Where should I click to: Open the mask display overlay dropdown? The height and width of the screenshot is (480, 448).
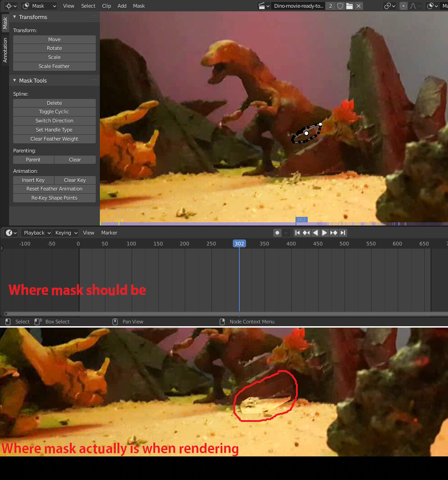tap(433, 6)
